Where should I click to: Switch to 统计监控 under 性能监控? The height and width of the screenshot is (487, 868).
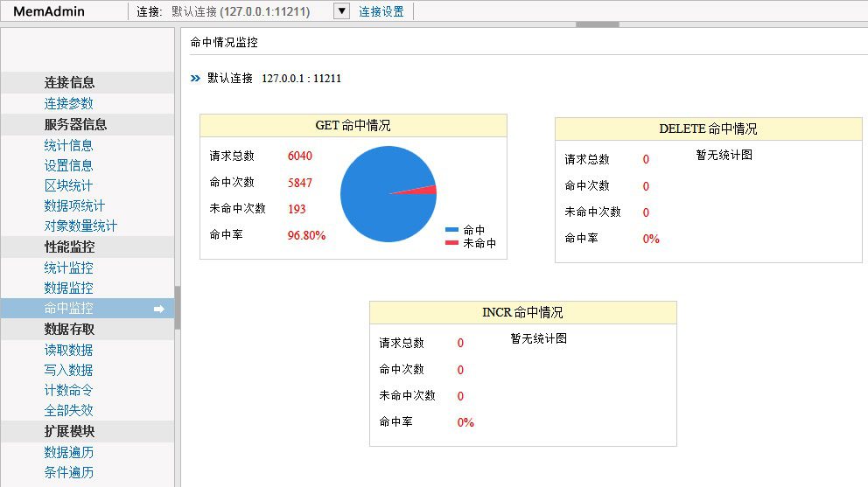coord(68,268)
